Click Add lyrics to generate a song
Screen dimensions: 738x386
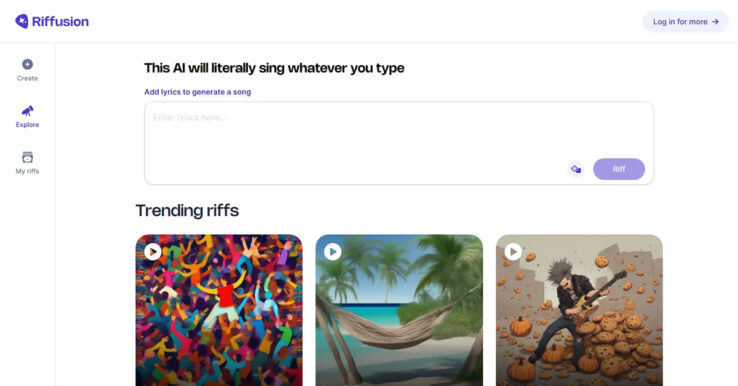click(198, 92)
